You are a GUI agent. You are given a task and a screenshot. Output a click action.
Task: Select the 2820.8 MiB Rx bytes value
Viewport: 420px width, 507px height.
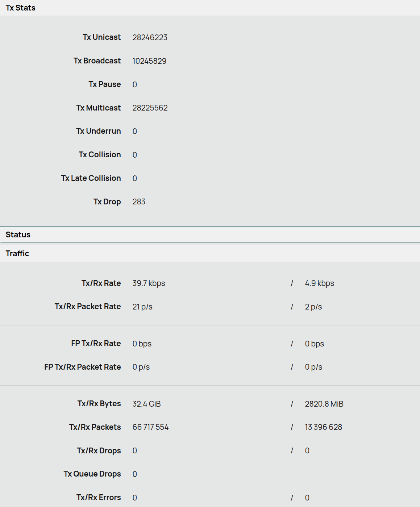(324, 404)
